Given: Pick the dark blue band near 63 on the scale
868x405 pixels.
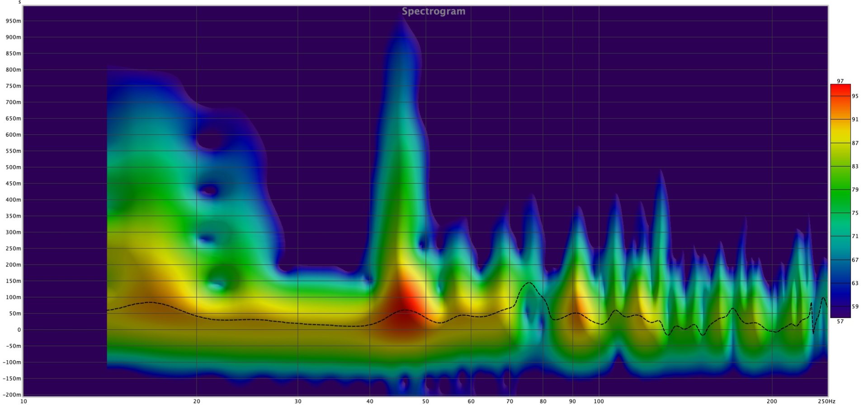Looking at the screenshot, I should pos(840,283).
